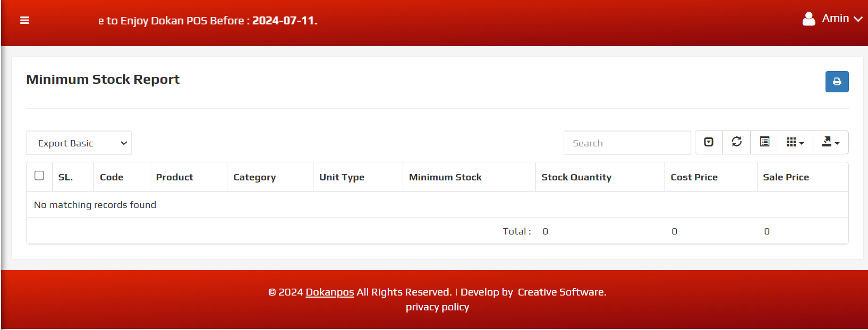Sort by the Category column header

click(x=254, y=177)
